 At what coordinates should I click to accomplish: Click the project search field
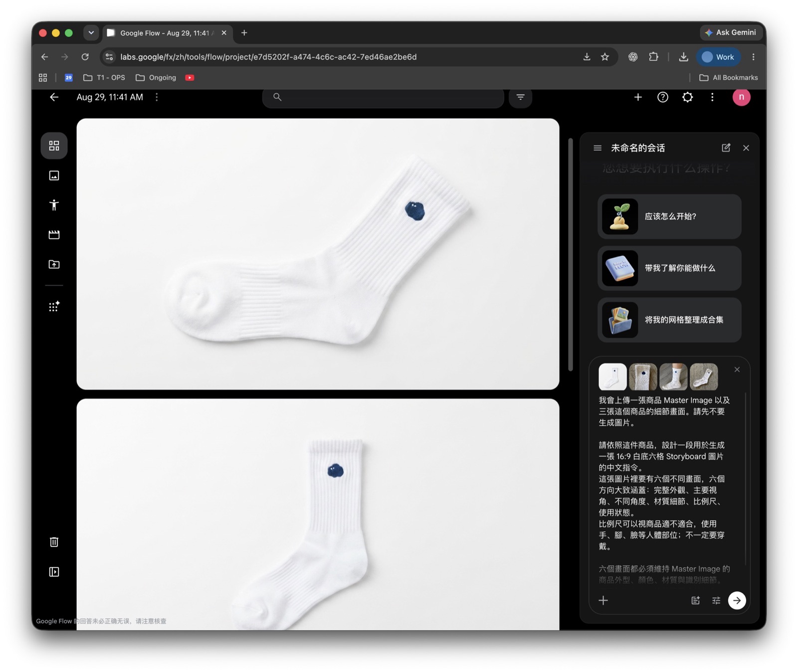coord(383,97)
